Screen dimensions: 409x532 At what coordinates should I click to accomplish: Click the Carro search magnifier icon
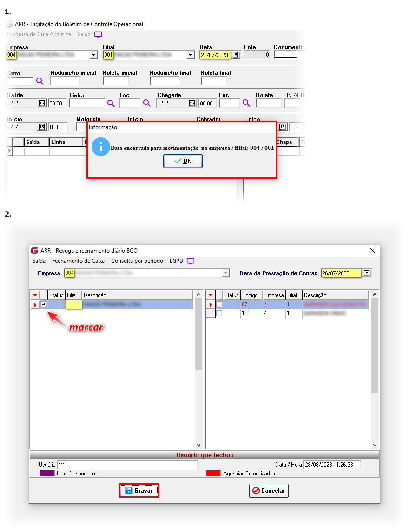(40, 81)
